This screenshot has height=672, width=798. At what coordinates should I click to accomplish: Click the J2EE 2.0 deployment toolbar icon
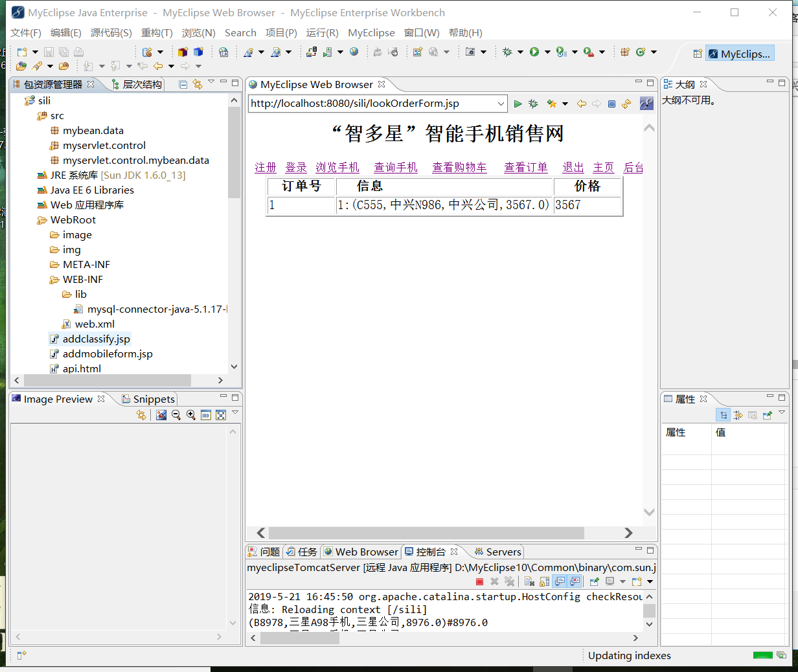tap(223, 52)
